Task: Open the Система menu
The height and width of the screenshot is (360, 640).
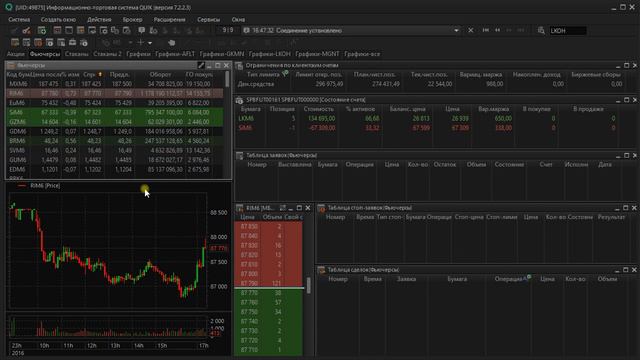Action: point(19,20)
